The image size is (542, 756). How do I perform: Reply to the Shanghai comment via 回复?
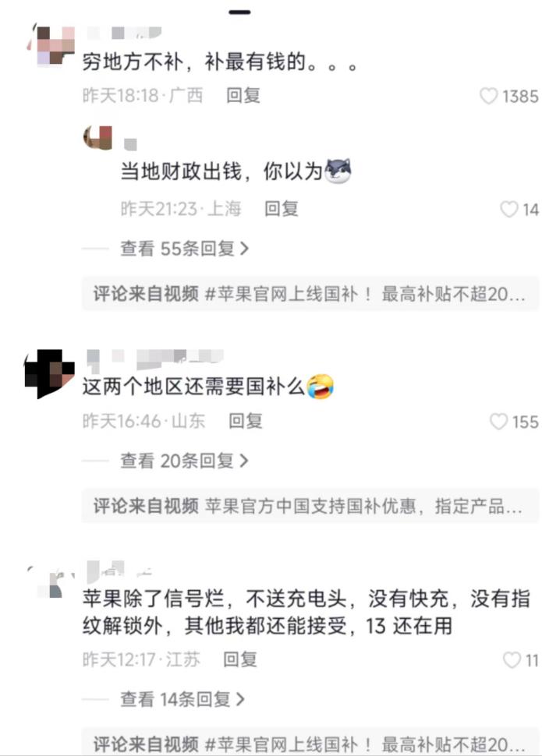tap(282, 209)
